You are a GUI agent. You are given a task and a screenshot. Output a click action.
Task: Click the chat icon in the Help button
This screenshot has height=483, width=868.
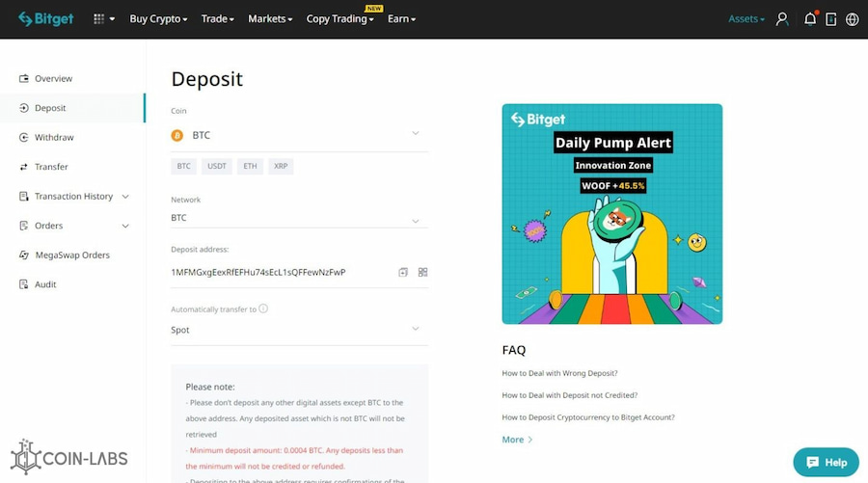coord(812,463)
